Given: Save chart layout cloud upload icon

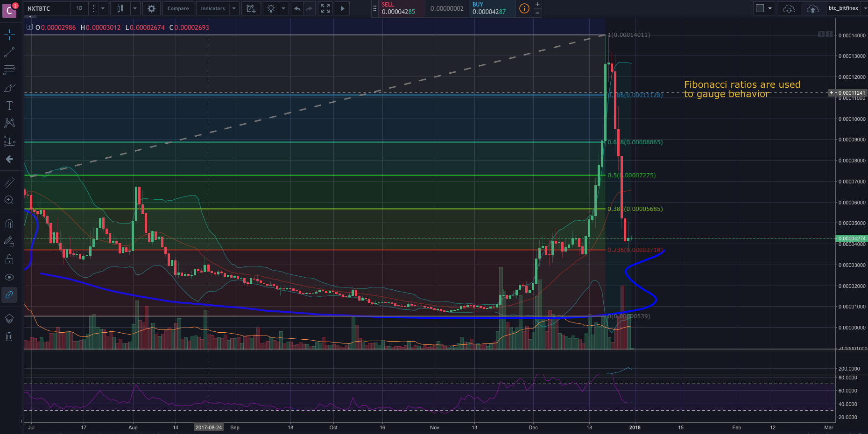Looking at the screenshot, I should (x=812, y=8).
